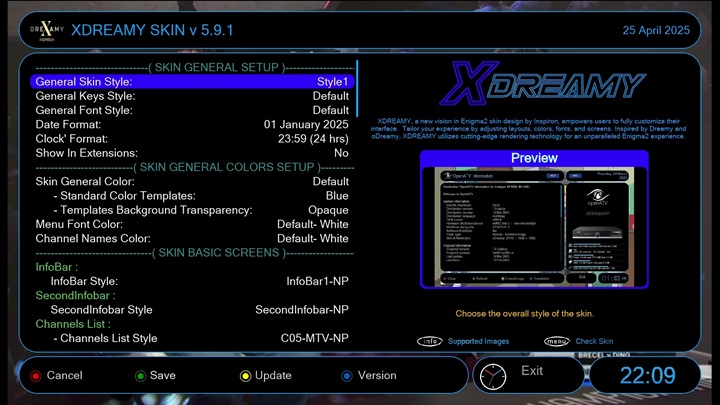Open the Version label
720x405 pixels.
point(377,375)
